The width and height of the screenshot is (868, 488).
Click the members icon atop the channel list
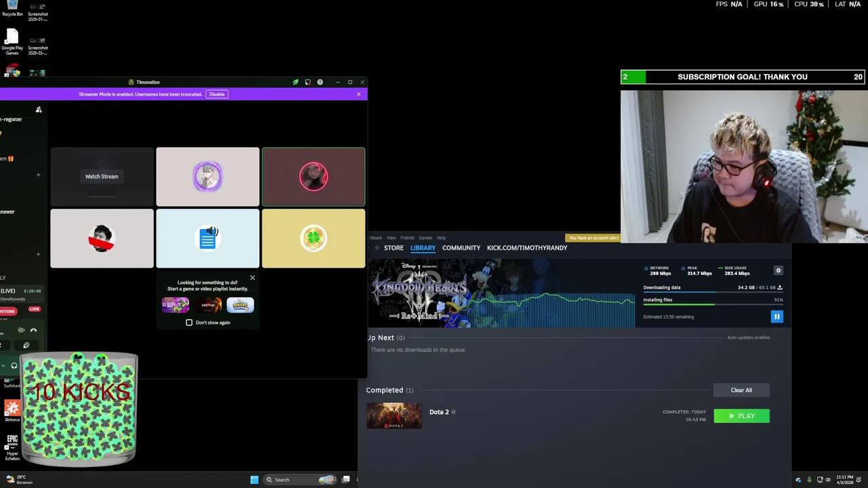[x=39, y=109]
